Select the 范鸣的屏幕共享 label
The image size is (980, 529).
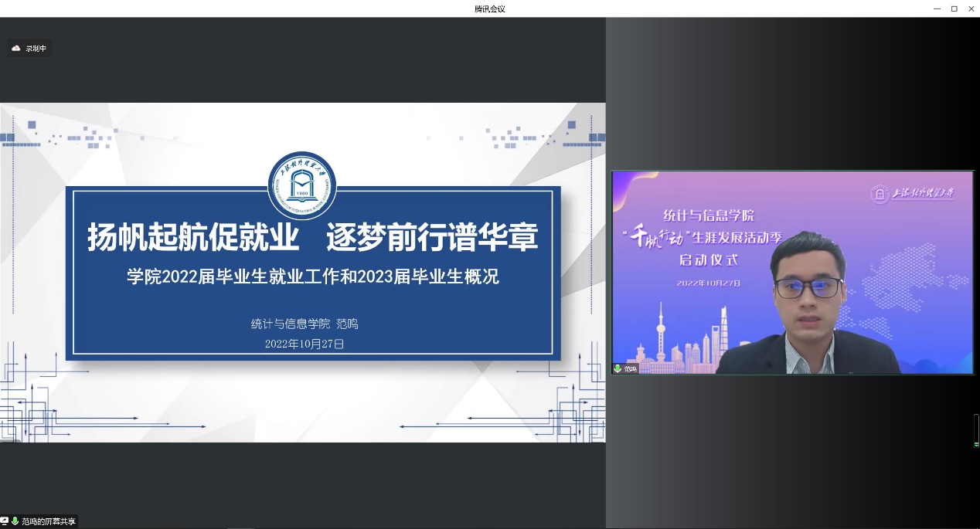pos(48,522)
